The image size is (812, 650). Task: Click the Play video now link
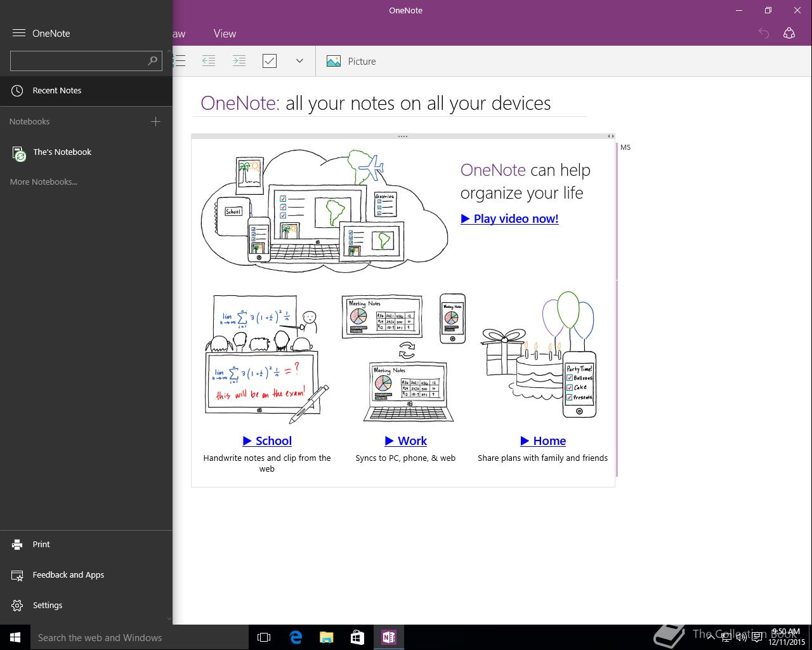(509, 218)
